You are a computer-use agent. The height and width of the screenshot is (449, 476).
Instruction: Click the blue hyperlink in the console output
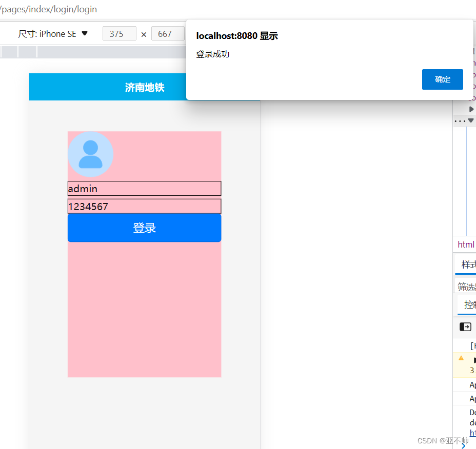472,433
